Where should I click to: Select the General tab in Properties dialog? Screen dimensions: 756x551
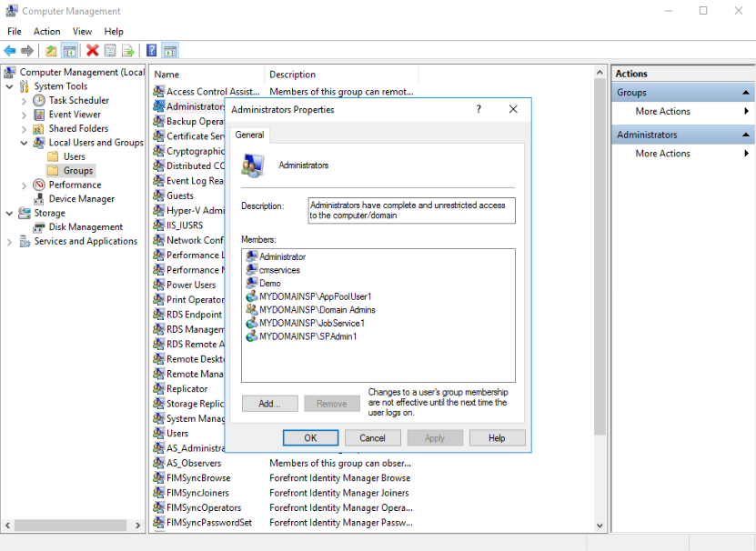tap(249, 135)
